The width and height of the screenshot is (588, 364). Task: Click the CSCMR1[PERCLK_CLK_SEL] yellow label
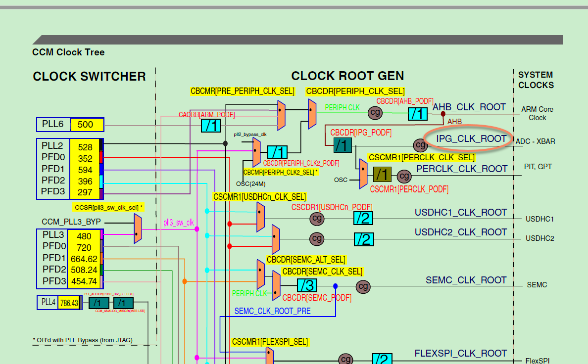tap(422, 157)
